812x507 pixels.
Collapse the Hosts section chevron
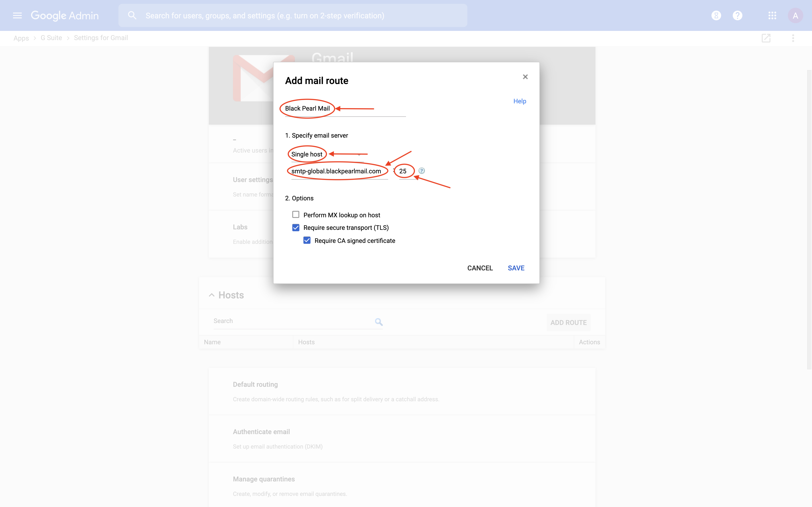click(x=211, y=295)
